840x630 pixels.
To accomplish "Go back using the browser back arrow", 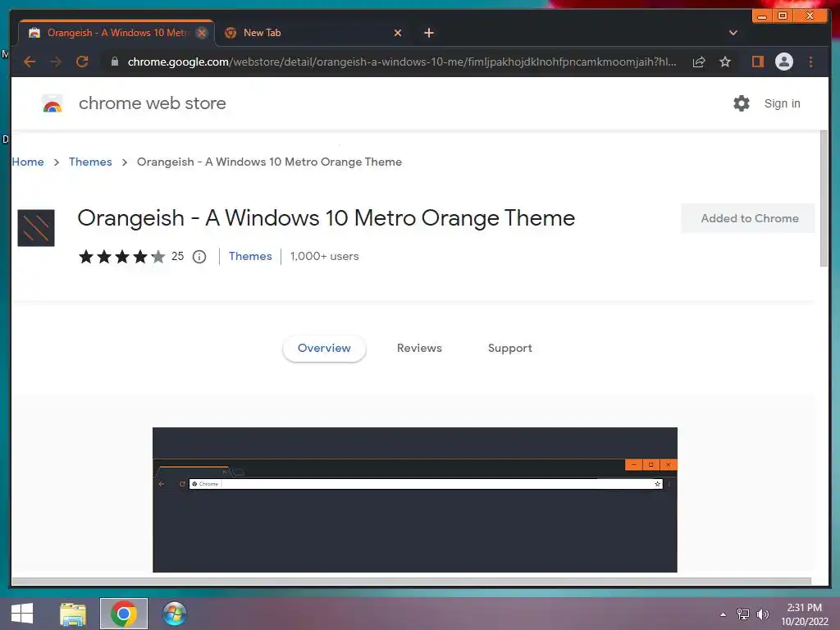I will 30,62.
